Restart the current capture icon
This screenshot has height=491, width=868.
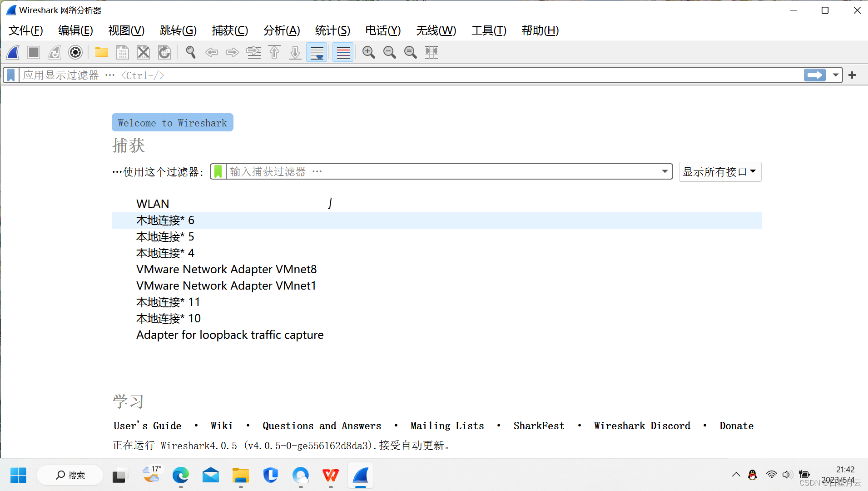point(55,52)
